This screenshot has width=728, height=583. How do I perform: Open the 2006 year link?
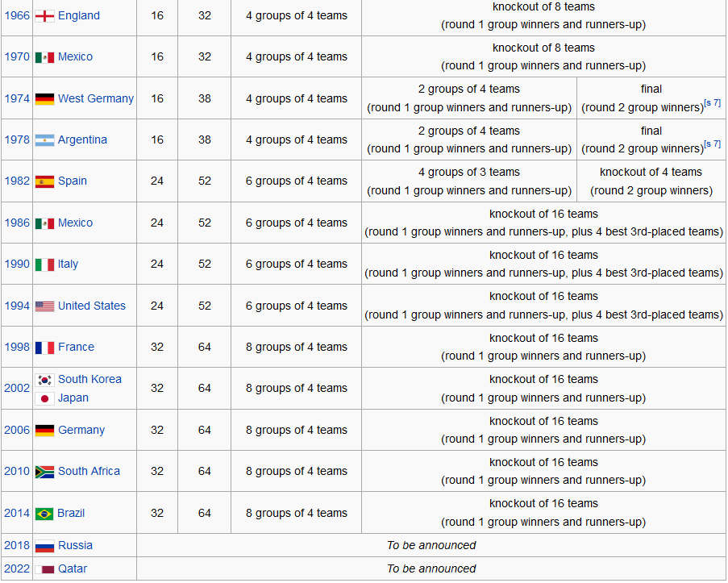(x=17, y=430)
